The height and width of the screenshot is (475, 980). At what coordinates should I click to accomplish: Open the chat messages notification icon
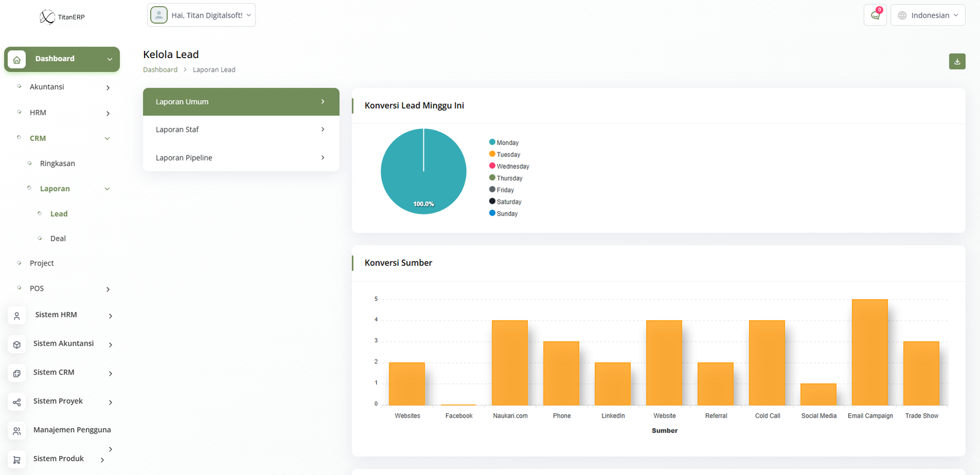875,15
